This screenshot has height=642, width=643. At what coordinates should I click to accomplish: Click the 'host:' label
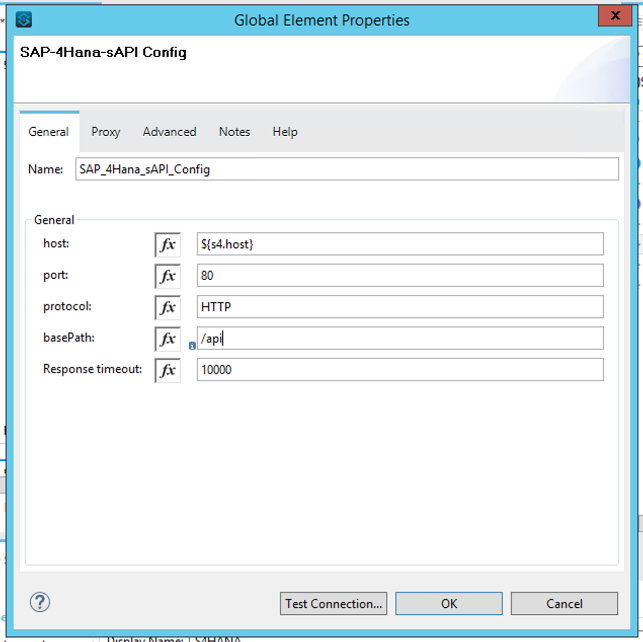click(x=56, y=243)
